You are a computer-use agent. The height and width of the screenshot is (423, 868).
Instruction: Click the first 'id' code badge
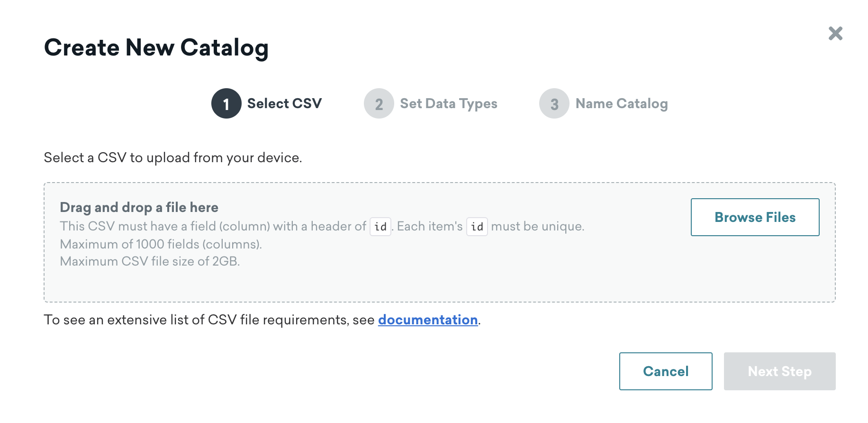tap(380, 227)
